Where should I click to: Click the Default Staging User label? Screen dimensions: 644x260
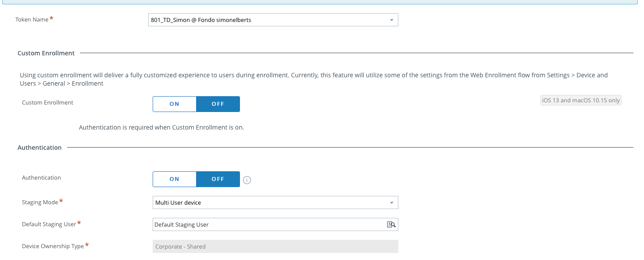pos(49,224)
